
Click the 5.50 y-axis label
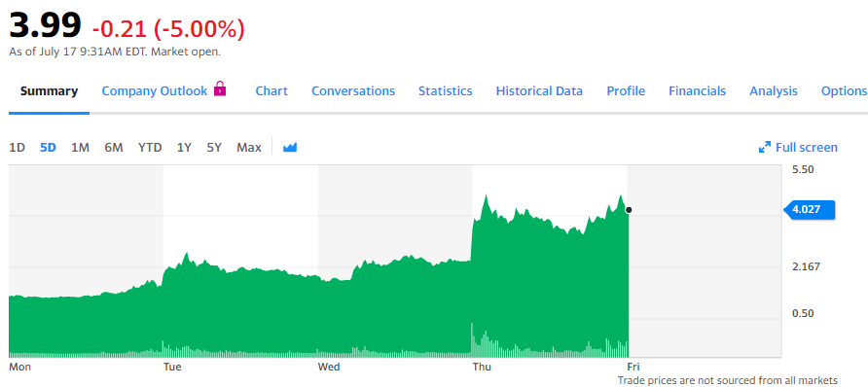(803, 170)
